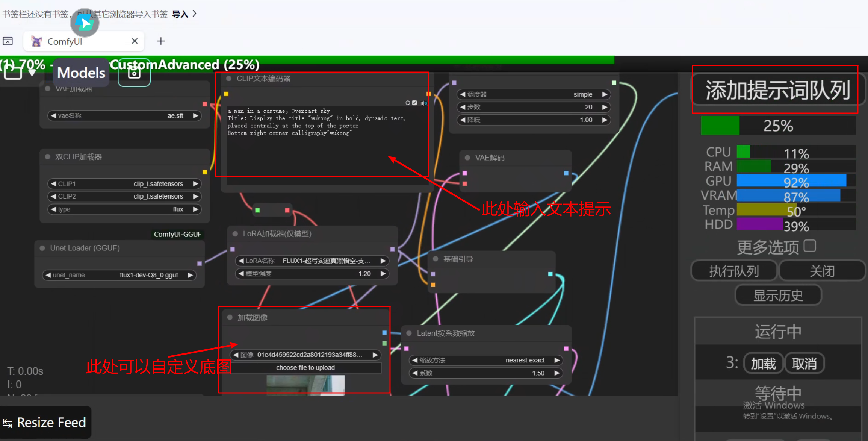Open the CLIP1 model dropdown
Image resolution: width=868 pixels, height=441 pixels.
click(124, 183)
